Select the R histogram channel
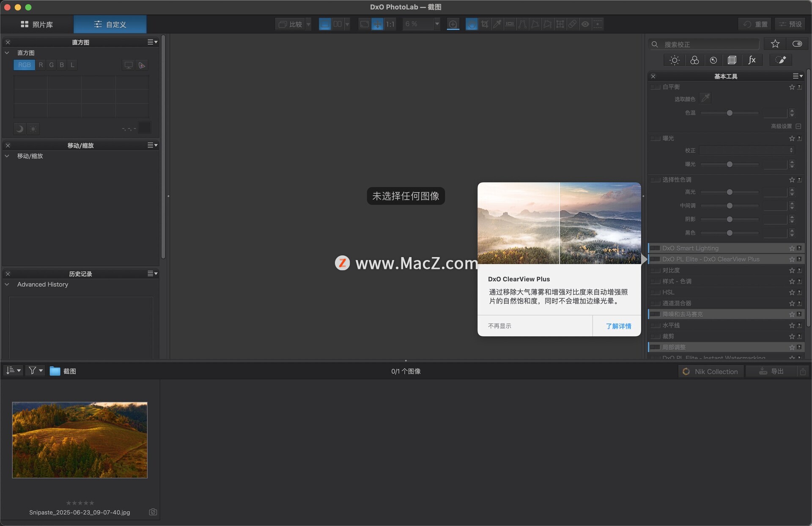812x526 pixels. pyautogui.click(x=41, y=65)
